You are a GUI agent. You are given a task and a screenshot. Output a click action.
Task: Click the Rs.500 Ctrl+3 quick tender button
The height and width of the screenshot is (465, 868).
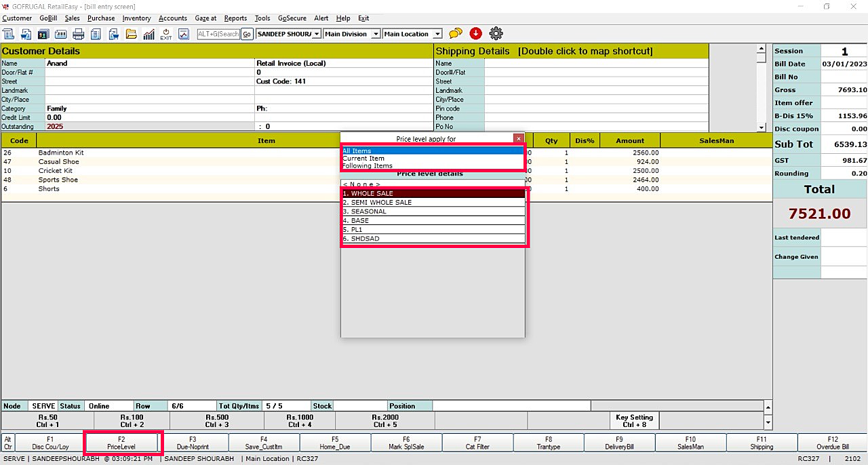click(x=218, y=421)
